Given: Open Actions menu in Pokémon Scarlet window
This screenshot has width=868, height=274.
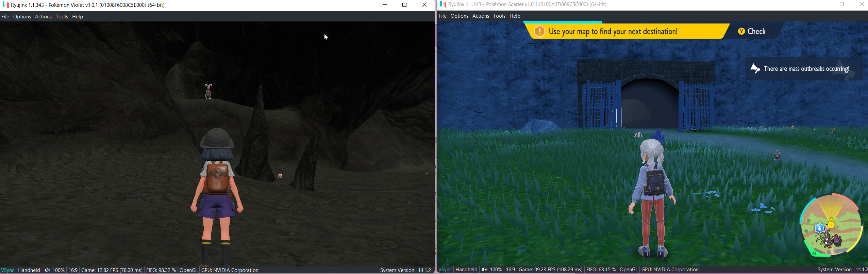Looking at the screenshot, I should point(481,16).
